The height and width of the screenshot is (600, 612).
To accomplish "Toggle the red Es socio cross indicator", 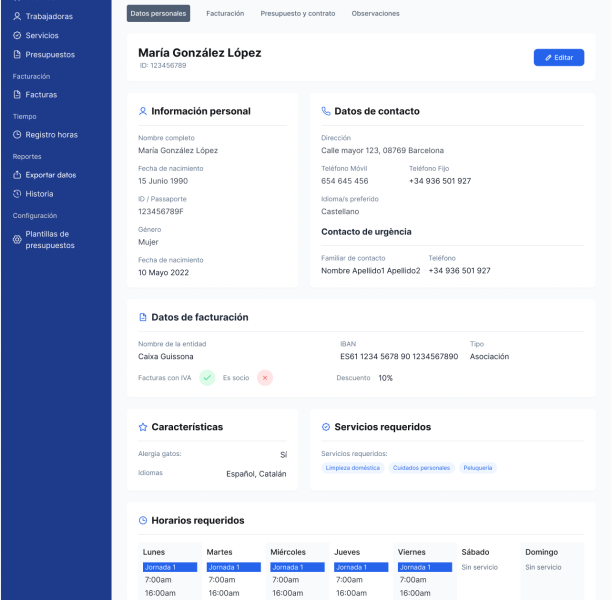I will (x=264, y=378).
